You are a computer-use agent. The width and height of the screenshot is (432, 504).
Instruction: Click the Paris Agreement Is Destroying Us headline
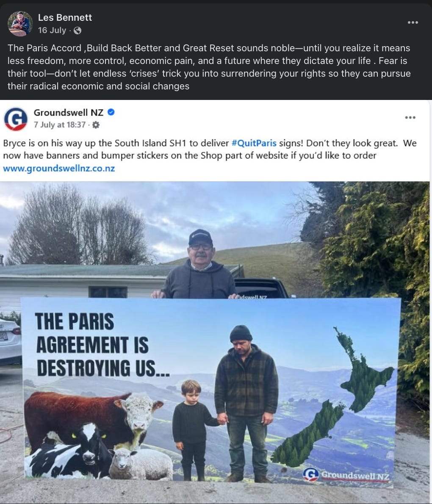pyautogui.click(x=102, y=345)
